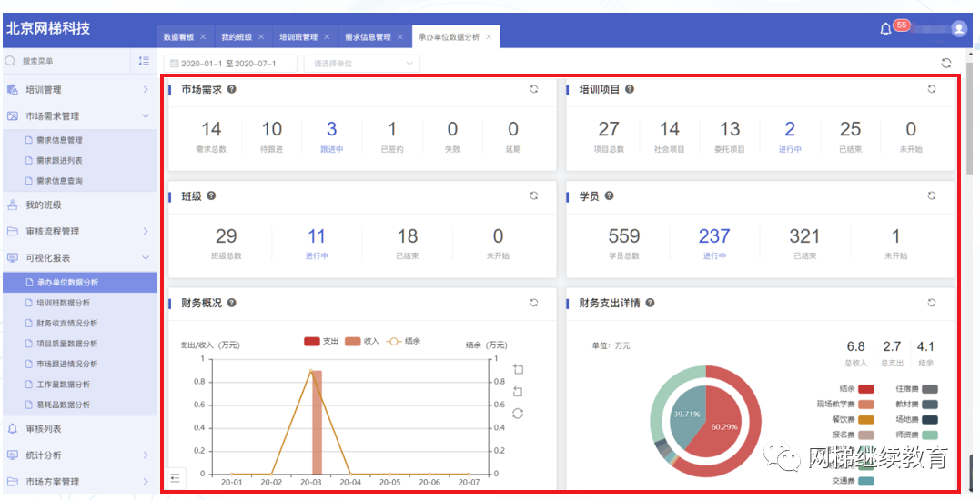Screen dimensions: 980x500
Task: Click the 20-03 income bar in chart
Action: (317, 422)
